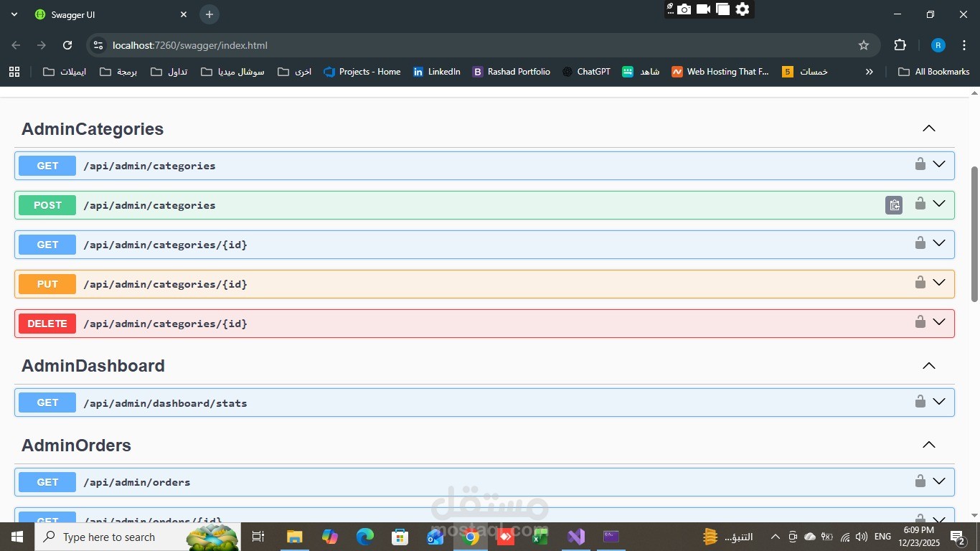This screenshot has height=551, width=980.
Task: Open the Web Hosting That F... bookmark
Action: tap(720, 72)
